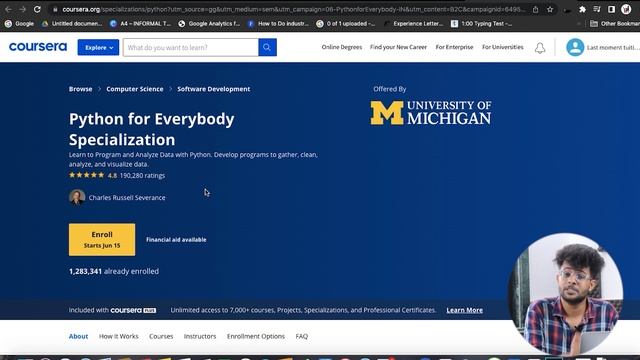Open the Experience Letter bookmark
640x360 pixels.
413,24
